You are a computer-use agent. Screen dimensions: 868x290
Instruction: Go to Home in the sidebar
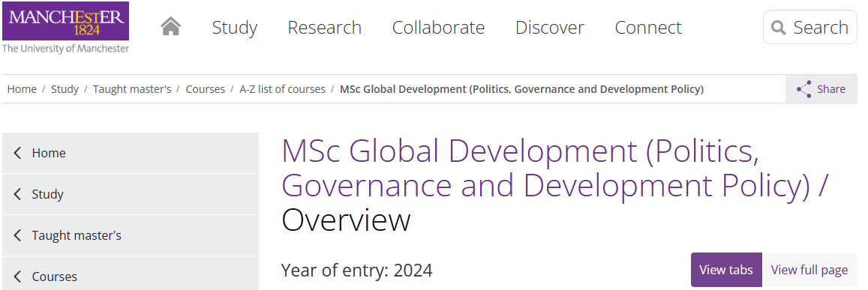(x=130, y=153)
